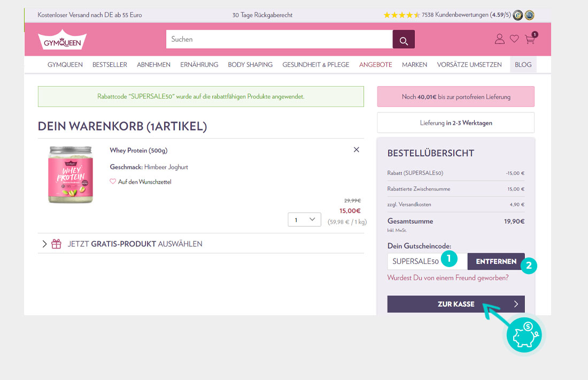Open the ABNEHMEN menu
Image resolution: width=588 pixels, height=380 pixels.
click(153, 65)
